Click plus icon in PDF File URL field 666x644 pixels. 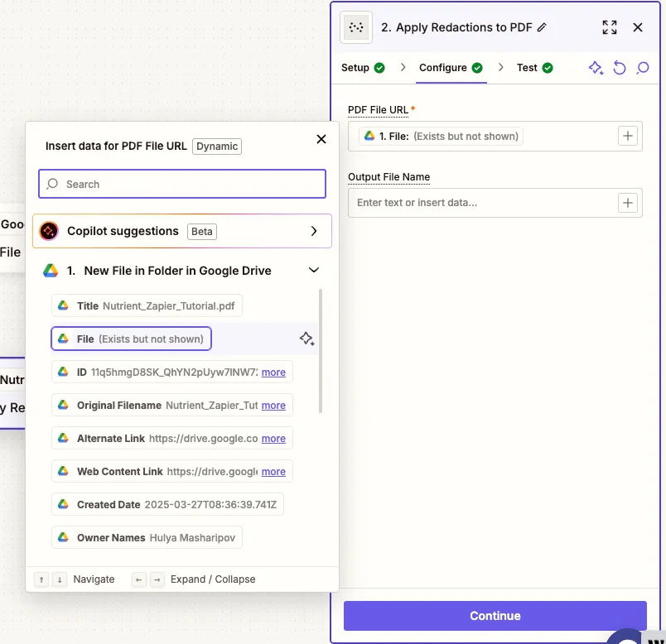tap(628, 136)
